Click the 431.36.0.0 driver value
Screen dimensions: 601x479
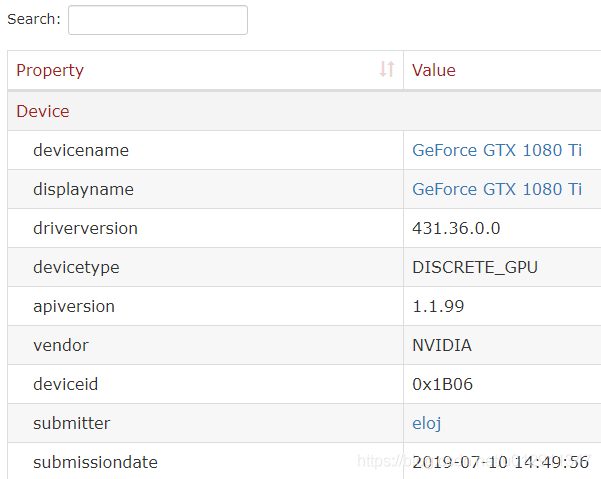click(456, 228)
